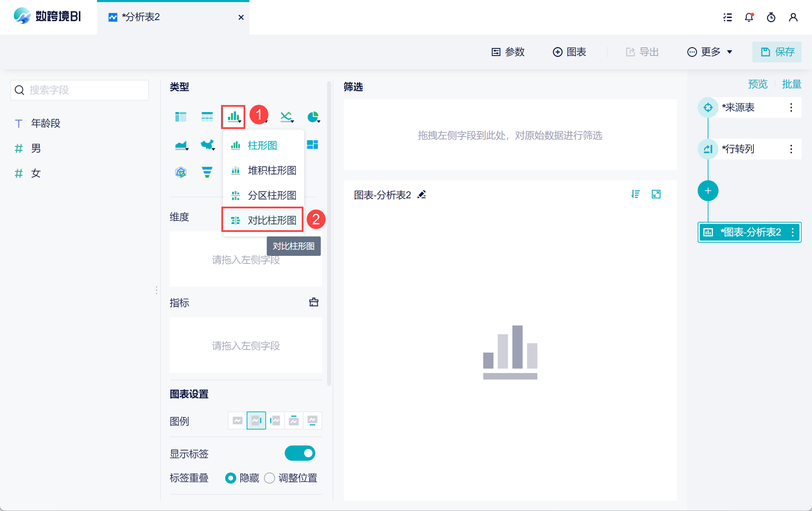The height and width of the screenshot is (511, 812).
Task: Click the edit chart title pencil icon
Action: pyautogui.click(x=422, y=195)
